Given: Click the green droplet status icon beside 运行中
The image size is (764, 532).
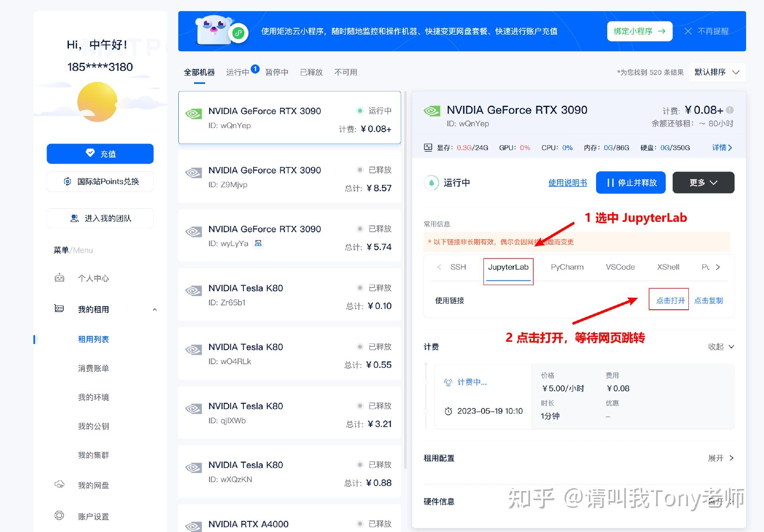Looking at the screenshot, I should pos(431,183).
